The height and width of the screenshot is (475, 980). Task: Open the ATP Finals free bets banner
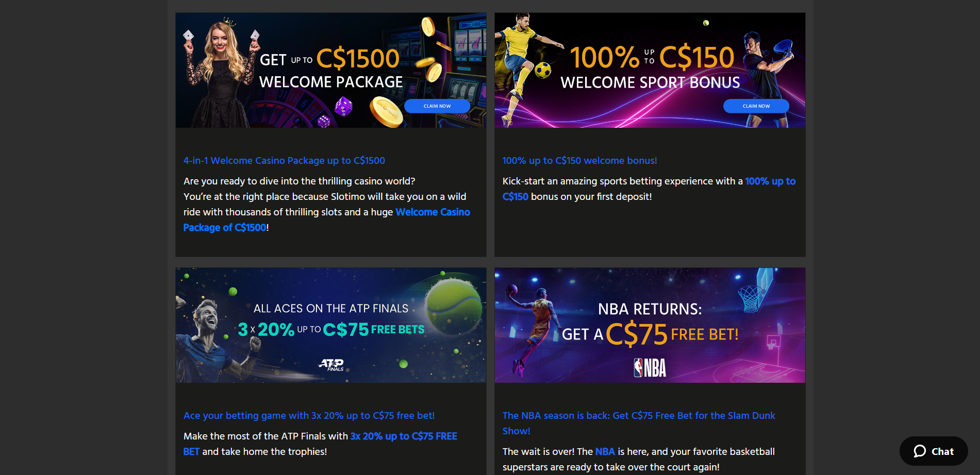pyautogui.click(x=331, y=325)
